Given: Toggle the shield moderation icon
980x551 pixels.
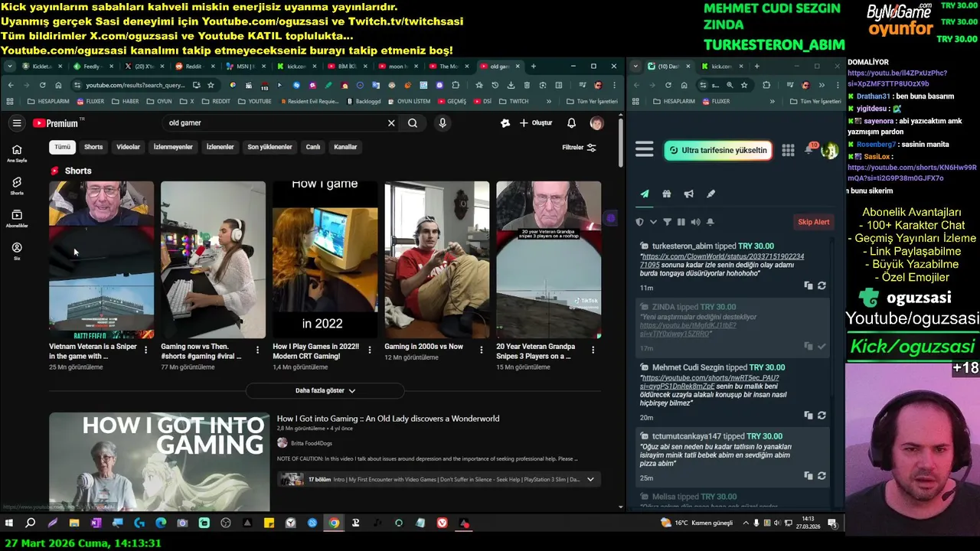Looking at the screenshot, I should [640, 222].
